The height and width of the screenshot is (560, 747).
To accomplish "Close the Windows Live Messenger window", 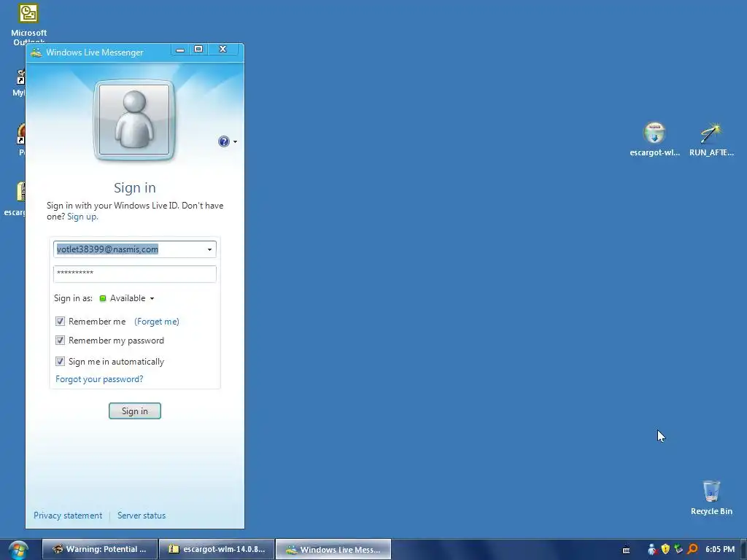I will pyautogui.click(x=222, y=50).
